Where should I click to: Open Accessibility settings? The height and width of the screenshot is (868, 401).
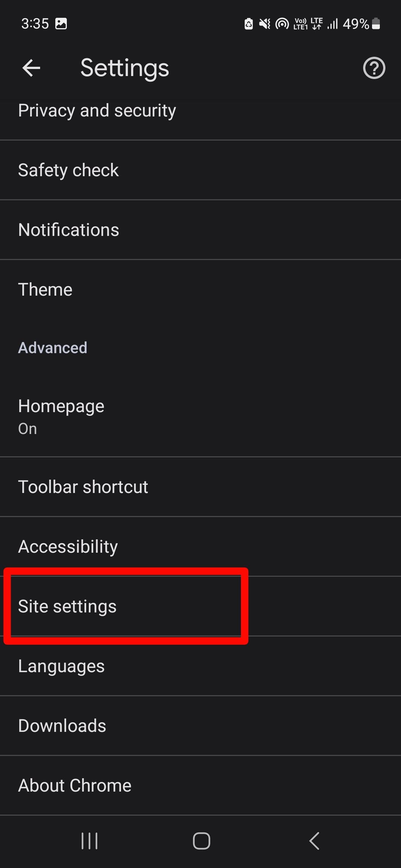tap(68, 546)
